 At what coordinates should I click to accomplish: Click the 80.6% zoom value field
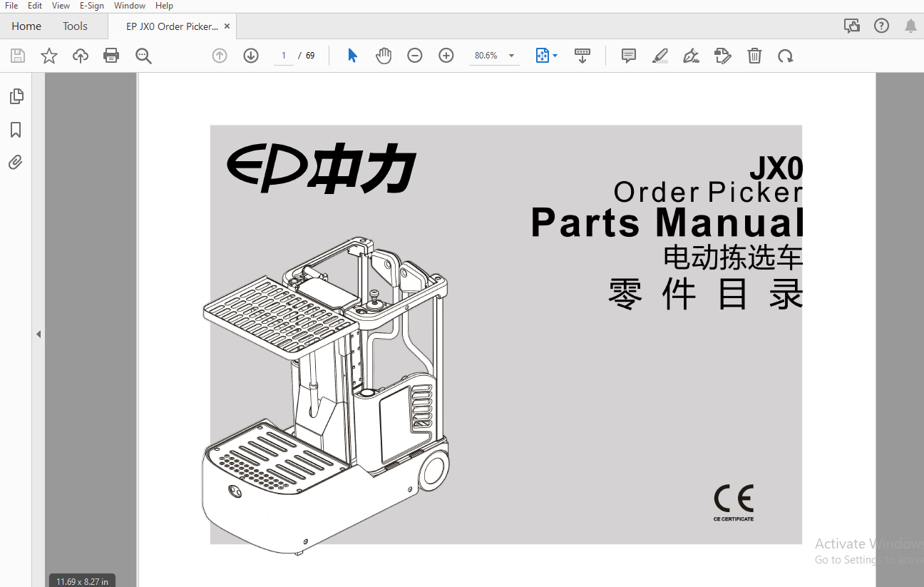click(486, 56)
